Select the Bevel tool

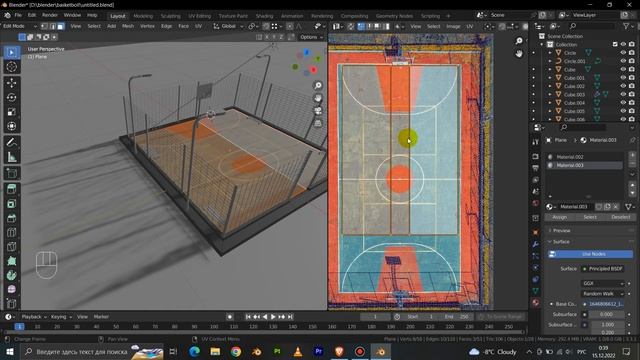11,218
